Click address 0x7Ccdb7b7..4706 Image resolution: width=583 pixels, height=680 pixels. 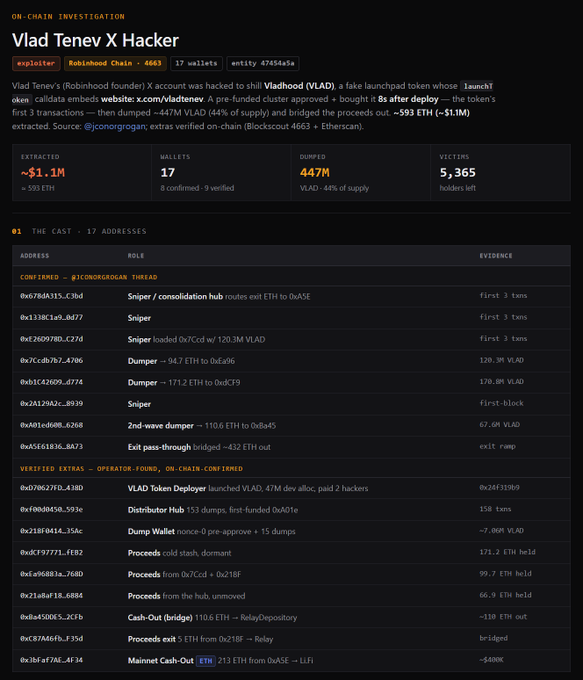coord(52,360)
